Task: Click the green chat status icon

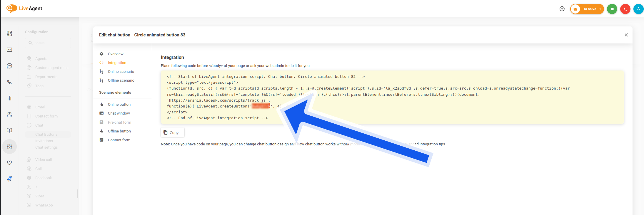Action: 612,9
